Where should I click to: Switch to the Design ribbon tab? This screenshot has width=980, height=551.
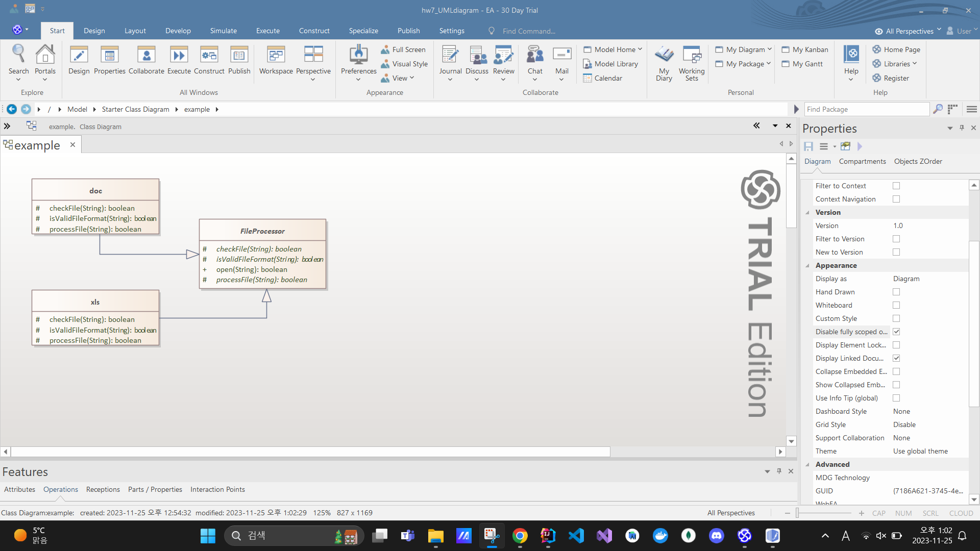pos(94,31)
